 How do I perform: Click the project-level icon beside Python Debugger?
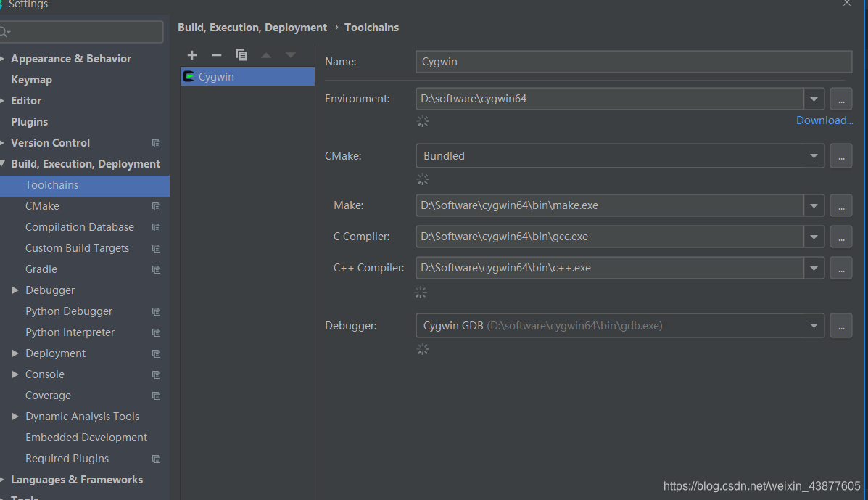click(156, 311)
